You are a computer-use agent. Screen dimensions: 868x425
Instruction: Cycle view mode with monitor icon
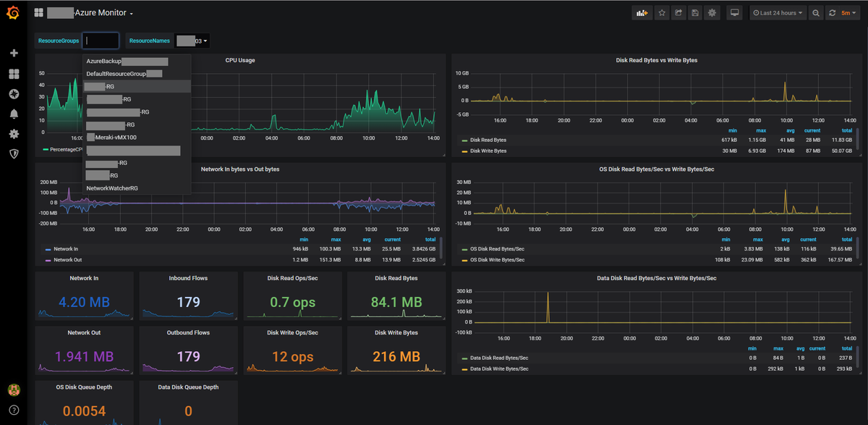click(734, 13)
